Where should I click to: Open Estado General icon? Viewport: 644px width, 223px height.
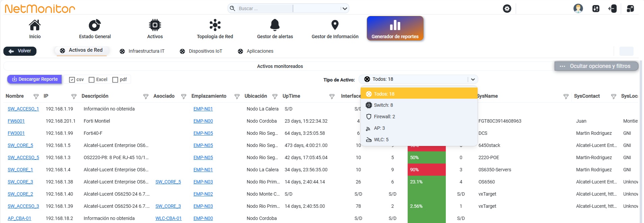click(95, 25)
